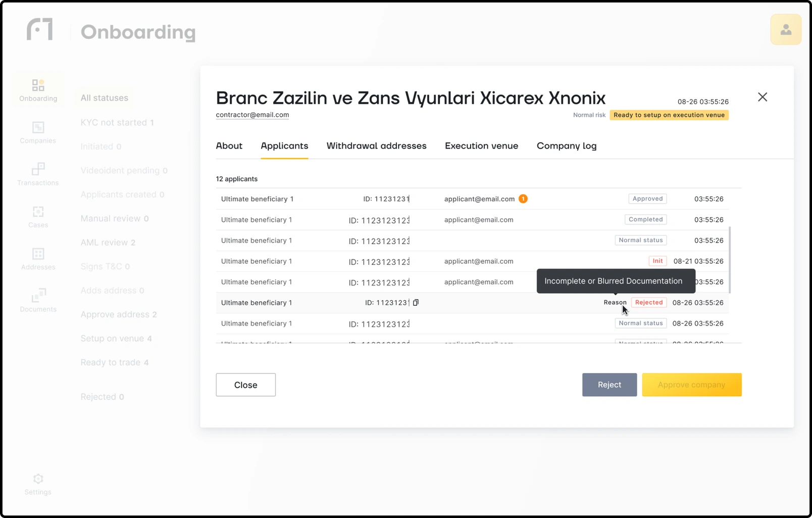Open the contractor@email.com link
This screenshot has width=812, height=518.
click(x=252, y=115)
